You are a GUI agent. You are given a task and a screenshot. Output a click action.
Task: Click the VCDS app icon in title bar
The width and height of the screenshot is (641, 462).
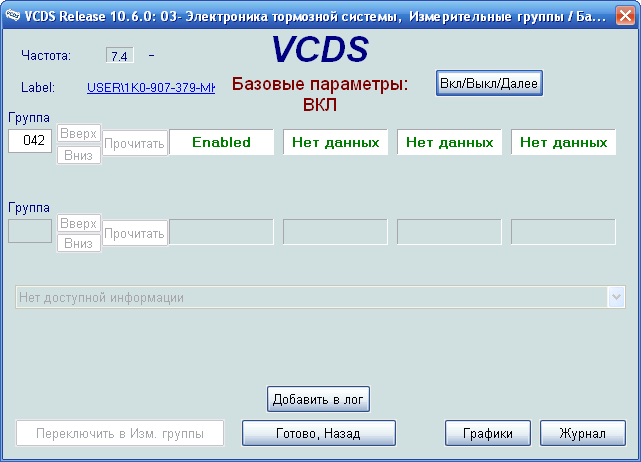(x=12, y=16)
